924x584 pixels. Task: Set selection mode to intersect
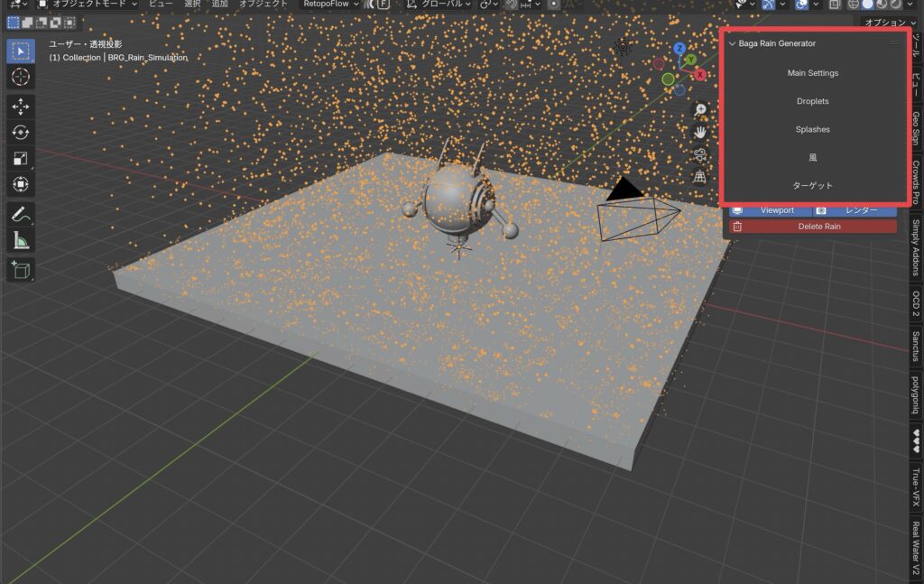click(x=69, y=23)
